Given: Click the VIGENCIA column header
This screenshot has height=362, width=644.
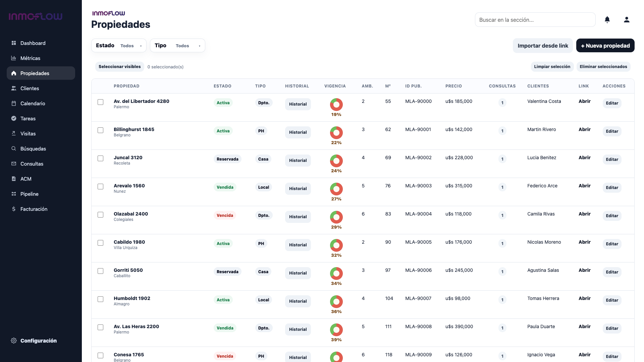Looking at the screenshot, I should tap(335, 86).
